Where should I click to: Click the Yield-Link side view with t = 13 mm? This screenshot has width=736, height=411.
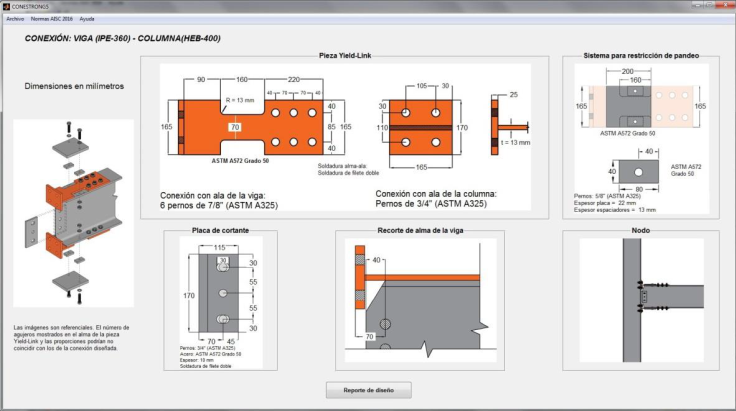[508, 127]
